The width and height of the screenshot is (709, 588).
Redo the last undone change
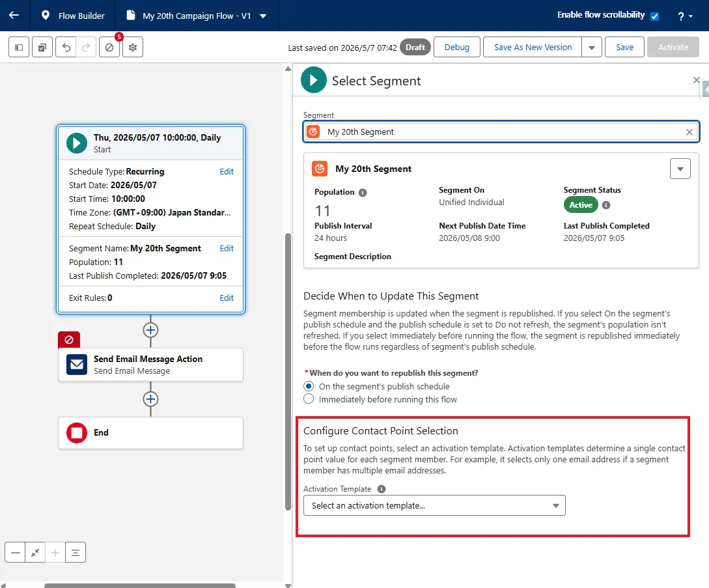point(86,47)
